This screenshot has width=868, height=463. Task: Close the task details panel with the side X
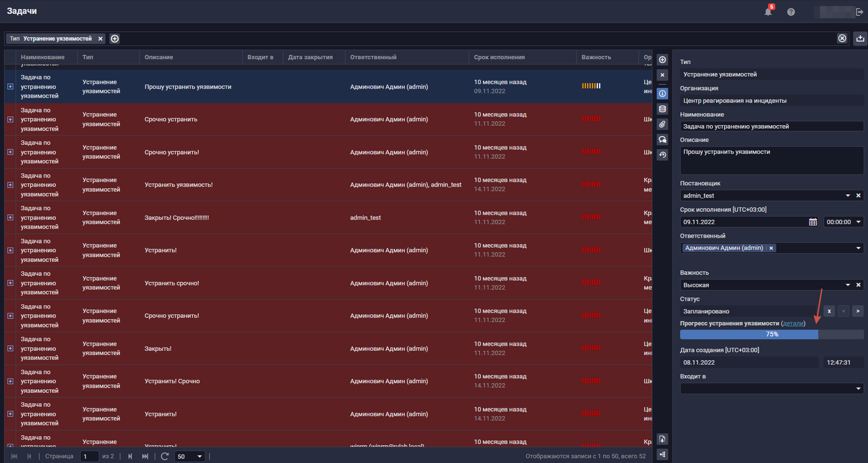click(662, 75)
